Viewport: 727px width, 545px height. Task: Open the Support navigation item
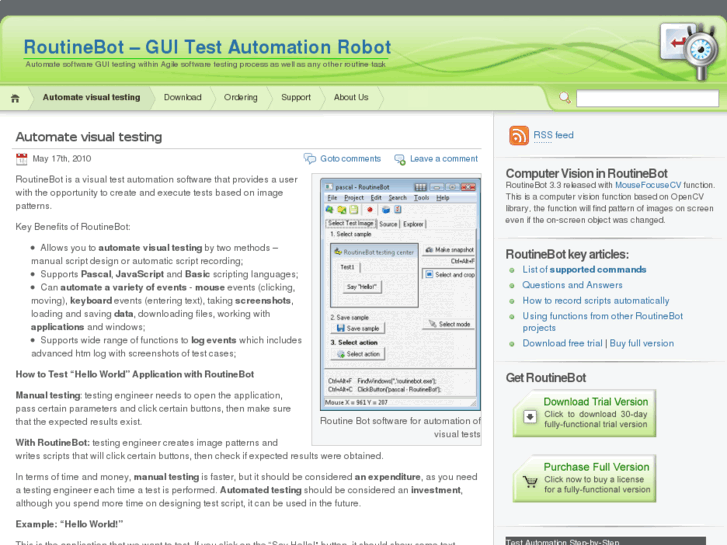(x=296, y=97)
